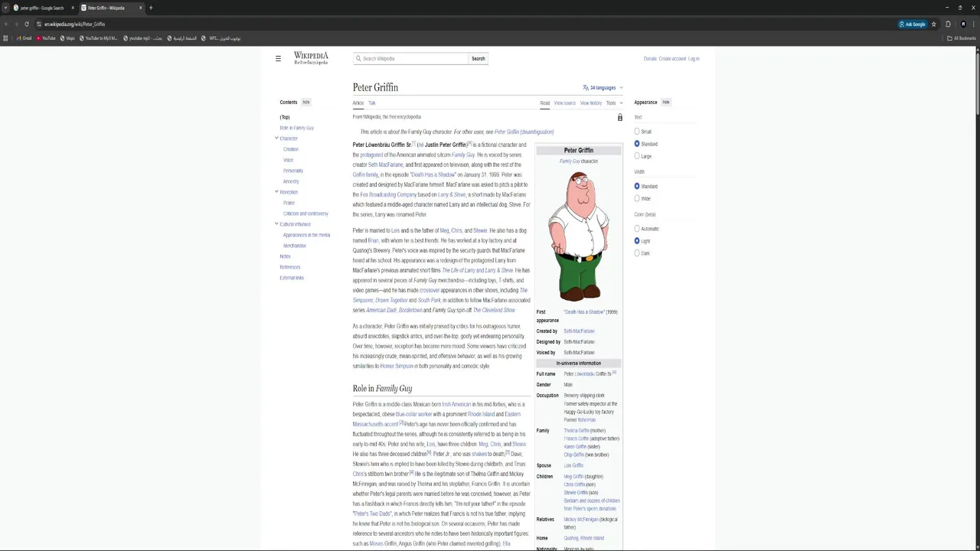Open the tab search dropdown arrow
Image resolution: width=980 pixels, height=551 pixels.
[5, 8]
